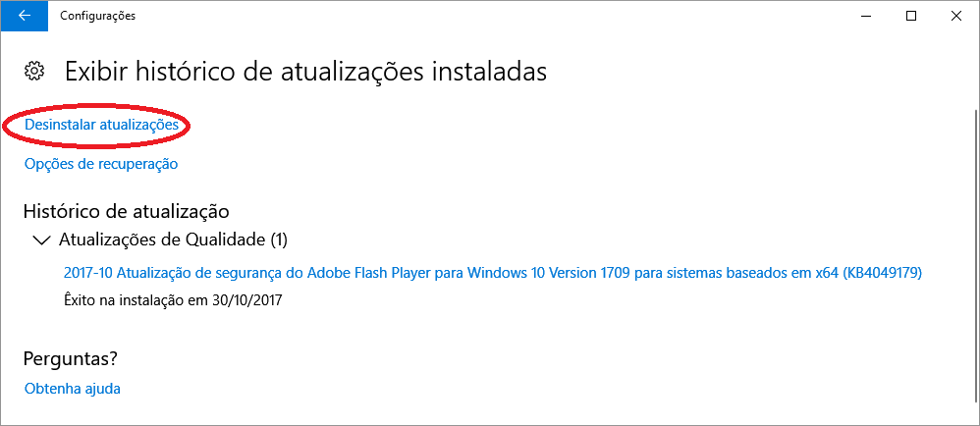
Task: Click the Obtenha ajuda link
Action: click(73, 388)
